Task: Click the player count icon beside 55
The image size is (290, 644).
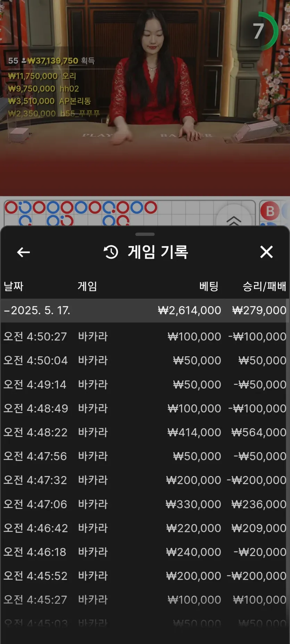Action: click(x=24, y=61)
